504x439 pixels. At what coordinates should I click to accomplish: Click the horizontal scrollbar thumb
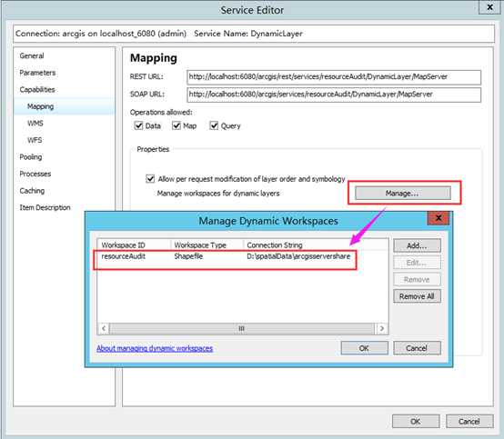[x=242, y=328]
